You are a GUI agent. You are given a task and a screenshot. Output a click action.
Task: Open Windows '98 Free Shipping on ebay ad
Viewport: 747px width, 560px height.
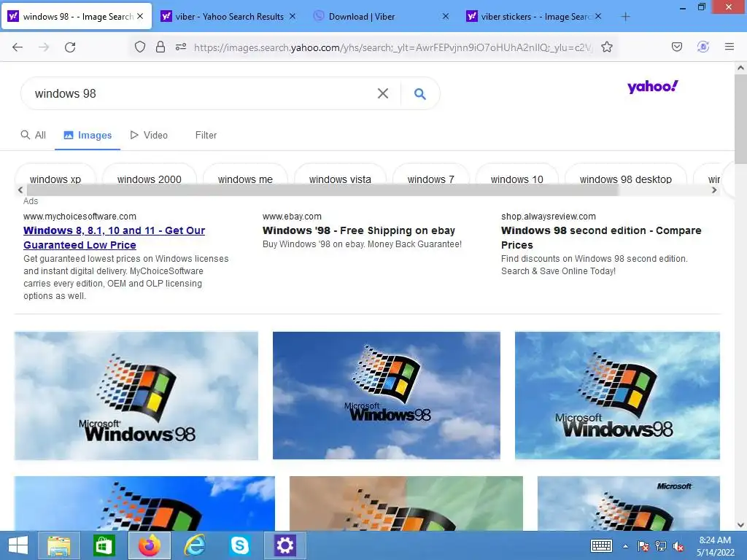tap(359, 230)
